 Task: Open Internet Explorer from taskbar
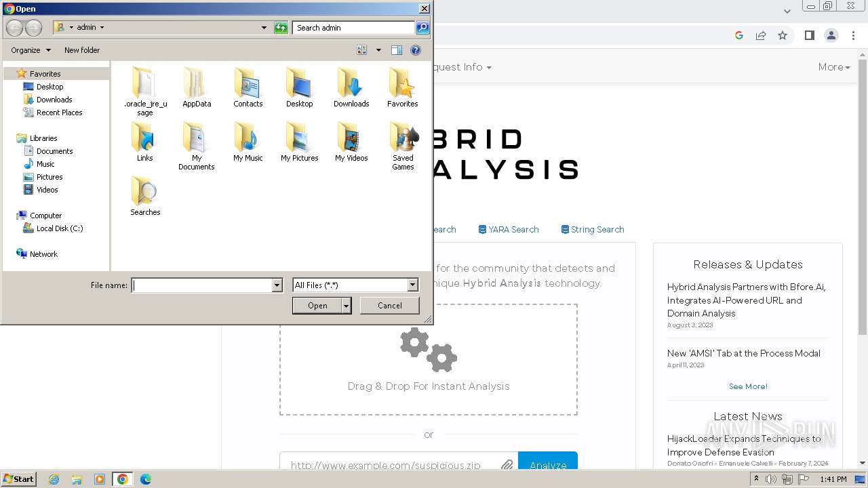[54, 479]
